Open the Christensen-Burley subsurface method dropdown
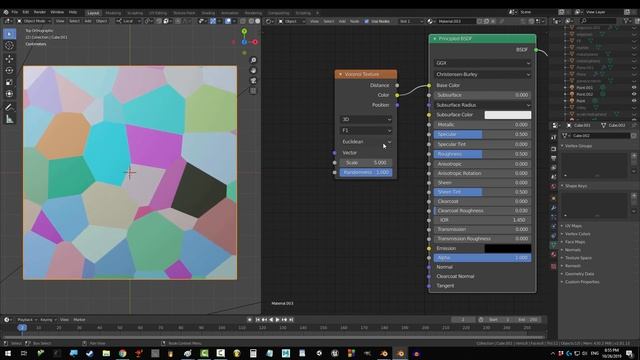640x360 pixels. 482,75
